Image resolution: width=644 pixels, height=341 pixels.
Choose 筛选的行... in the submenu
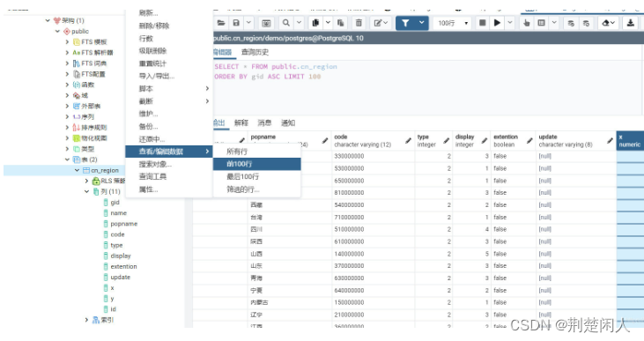pyautogui.click(x=257, y=189)
